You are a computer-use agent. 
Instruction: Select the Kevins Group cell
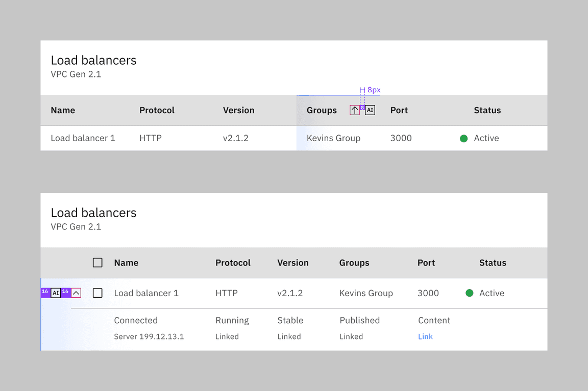point(333,138)
